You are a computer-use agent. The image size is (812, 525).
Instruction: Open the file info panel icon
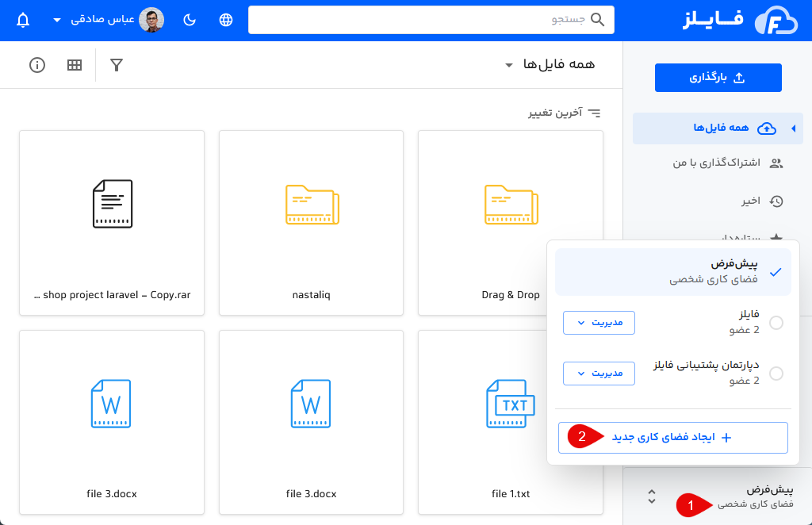point(36,65)
